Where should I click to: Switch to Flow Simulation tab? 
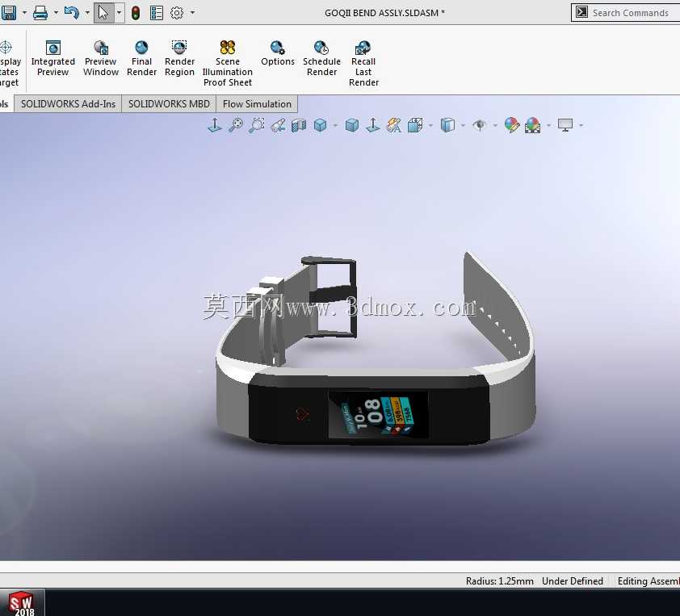point(257,104)
